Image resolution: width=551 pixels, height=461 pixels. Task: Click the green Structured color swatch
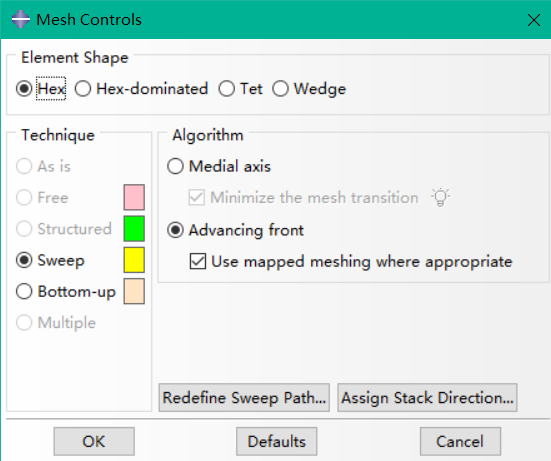134,229
